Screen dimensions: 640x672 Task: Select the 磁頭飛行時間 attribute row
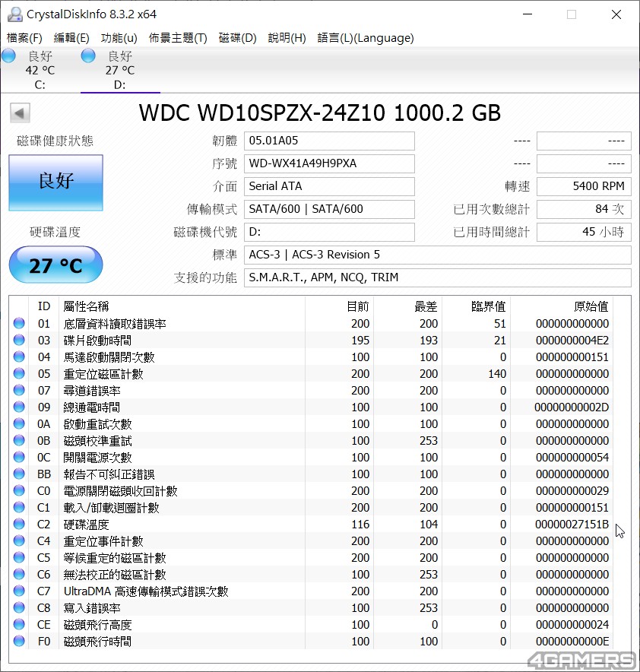(311, 641)
